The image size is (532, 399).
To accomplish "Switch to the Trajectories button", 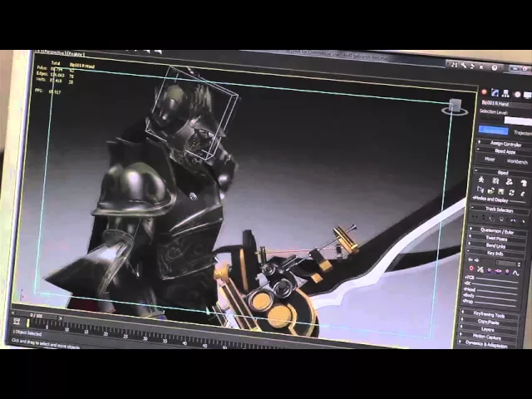I will 522,133.
